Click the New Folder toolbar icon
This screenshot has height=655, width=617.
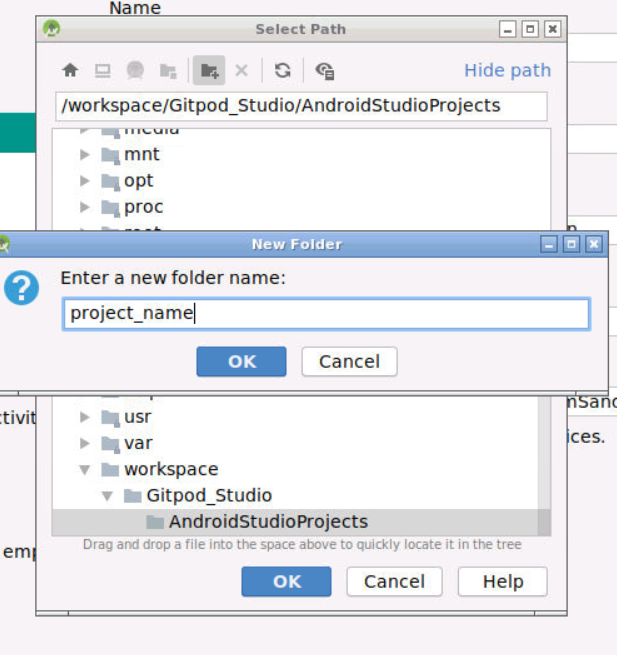click(x=209, y=70)
